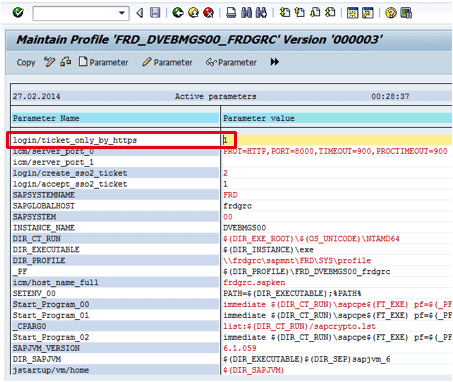
Task: Expand more toolbar options double arrow
Action: tap(275, 62)
